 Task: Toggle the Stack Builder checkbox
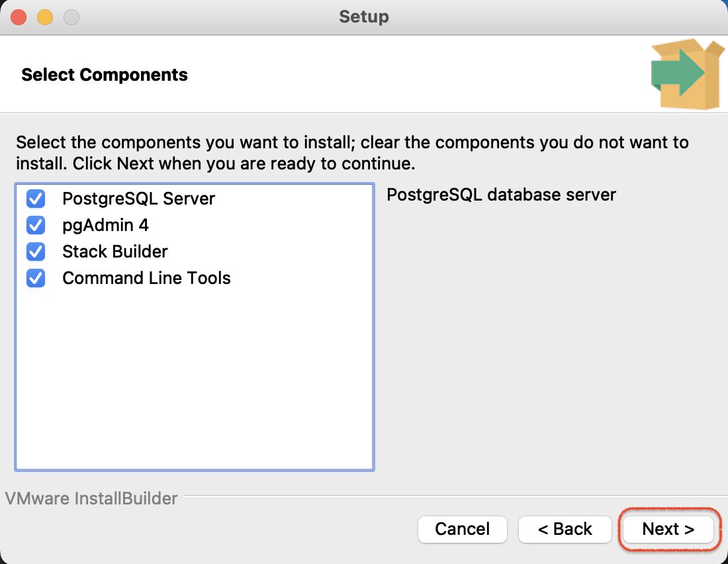click(x=36, y=252)
